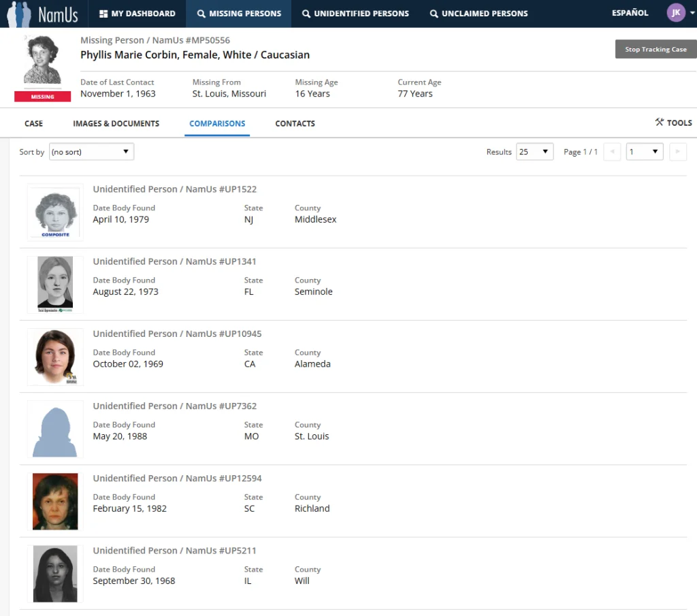Image resolution: width=697 pixels, height=616 pixels.
Task: Switch to the Case tab
Action: coord(33,124)
